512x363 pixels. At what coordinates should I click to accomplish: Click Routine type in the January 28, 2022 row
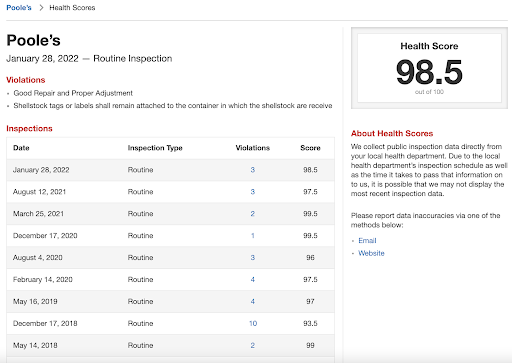pyautogui.click(x=140, y=170)
